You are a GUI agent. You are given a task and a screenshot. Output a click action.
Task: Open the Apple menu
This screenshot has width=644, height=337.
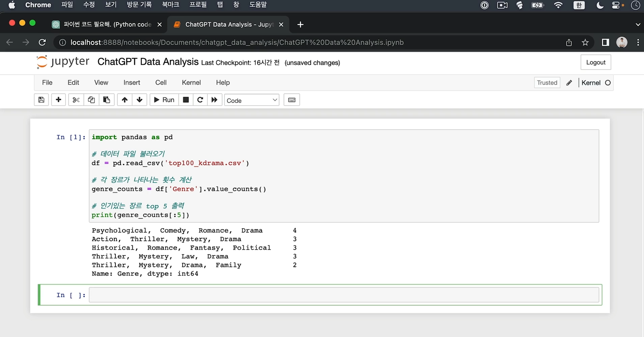(12, 5)
